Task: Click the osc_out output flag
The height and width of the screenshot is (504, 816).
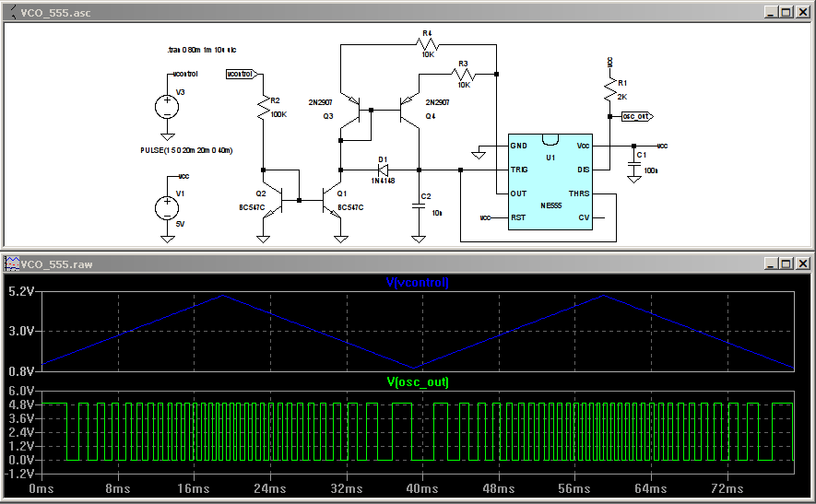Action: 637,116
